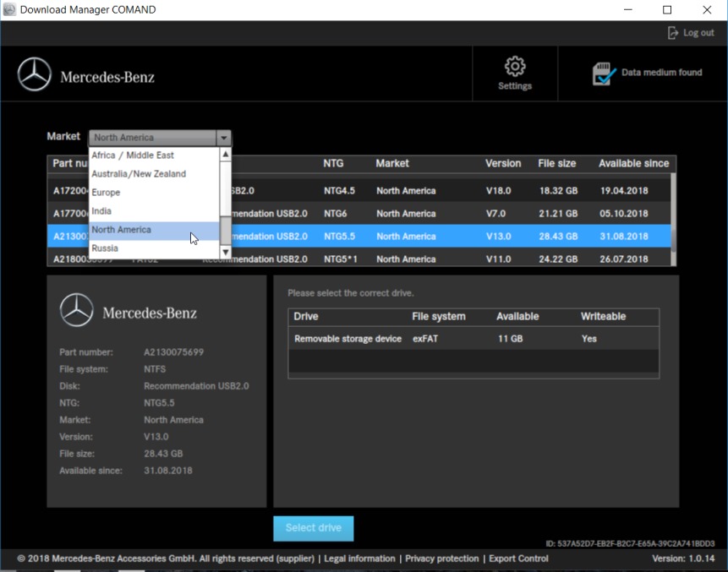Close the Download Manager COMAND window
Image resolution: width=728 pixels, height=572 pixels.
coord(707,10)
